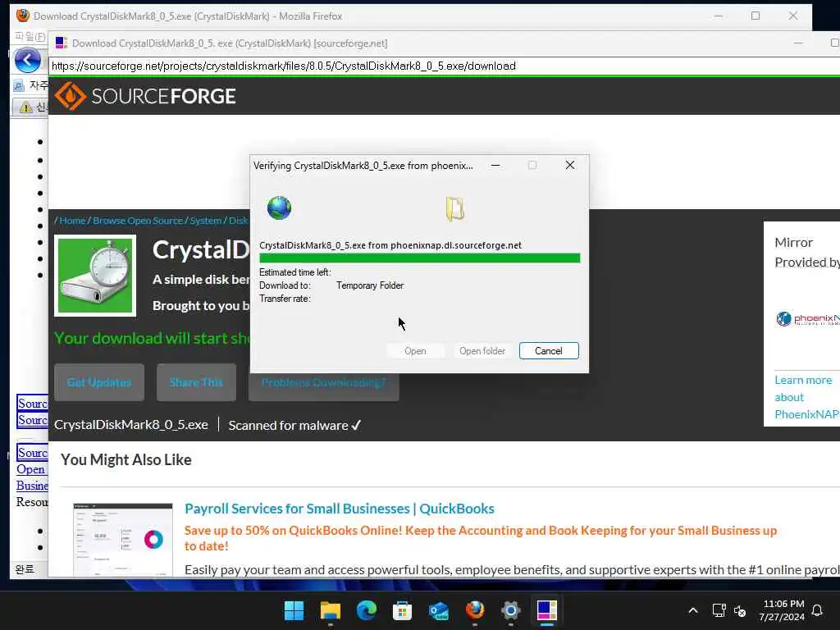Open Microsoft Store from taskbar
Screen dimensions: 840x630
coord(402,610)
